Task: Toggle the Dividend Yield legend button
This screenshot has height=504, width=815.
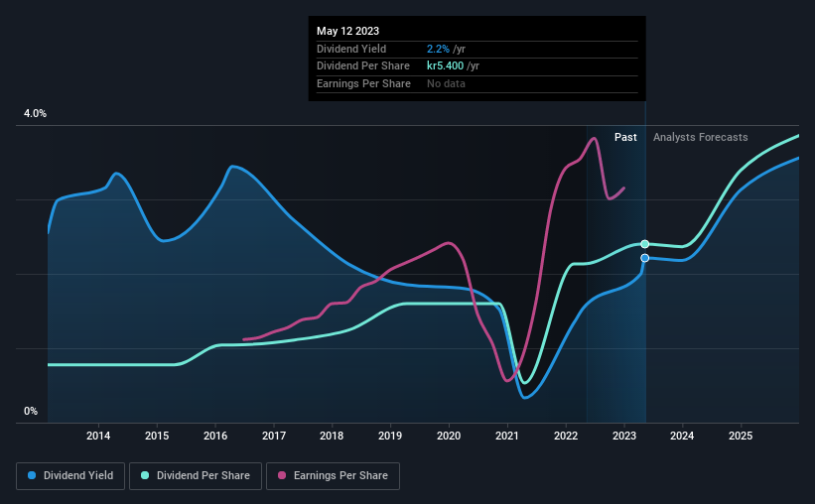Action: [70, 476]
